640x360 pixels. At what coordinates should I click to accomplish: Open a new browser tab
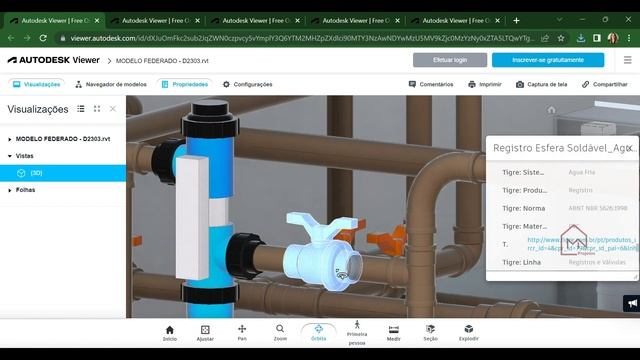(516, 20)
